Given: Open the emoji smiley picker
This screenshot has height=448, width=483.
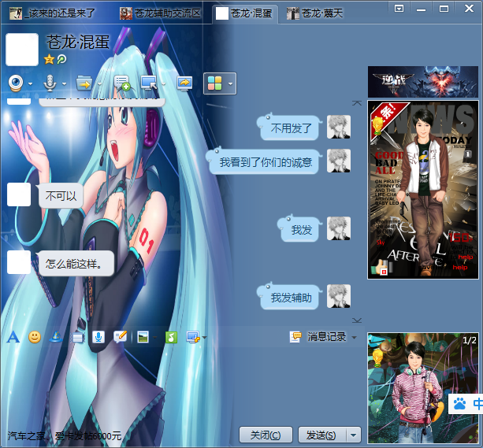Looking at the screenshot, I should (35, 337).
